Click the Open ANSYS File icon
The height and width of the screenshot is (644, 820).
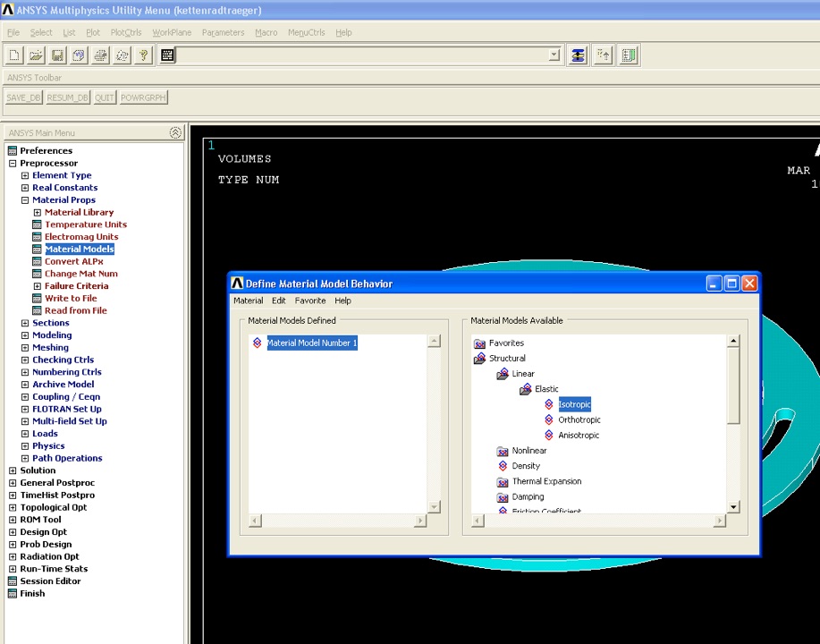[x=36, y=55]
